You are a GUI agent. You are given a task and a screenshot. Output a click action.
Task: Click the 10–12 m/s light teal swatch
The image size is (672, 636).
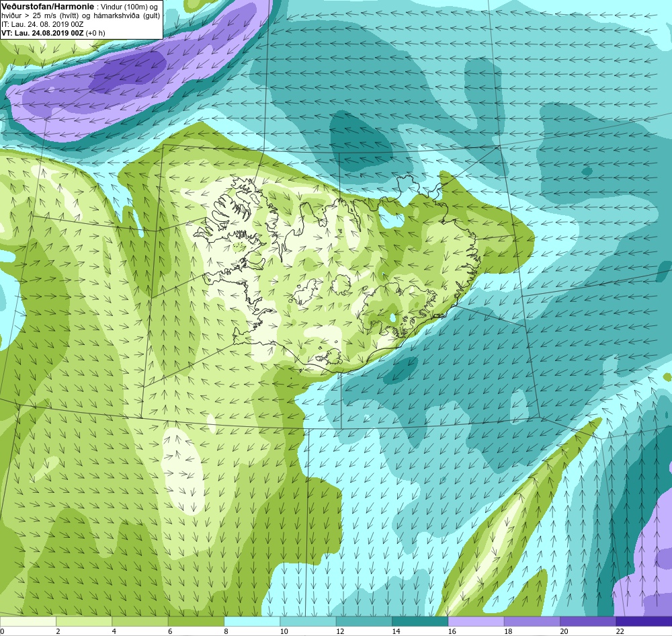[308, 621]
